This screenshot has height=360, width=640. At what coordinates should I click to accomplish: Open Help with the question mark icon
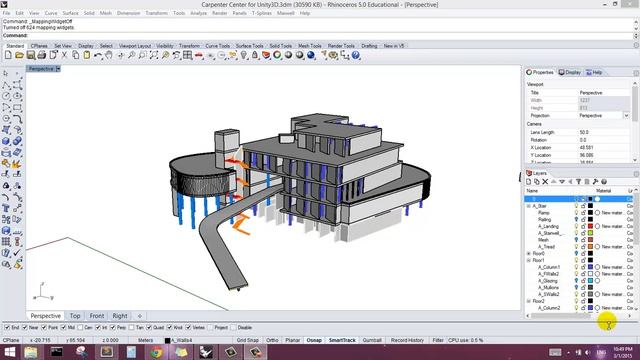[x=356, y=55]
